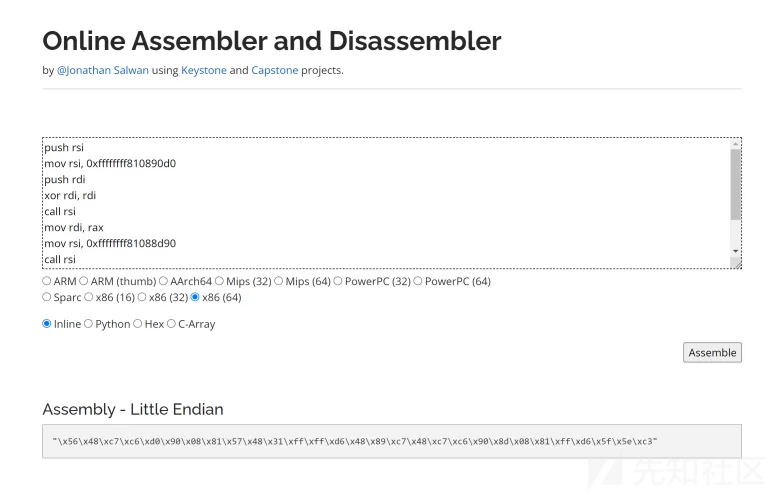Open the @Jonathan Salwan link
Screen dimensions: 783x495
103,70
